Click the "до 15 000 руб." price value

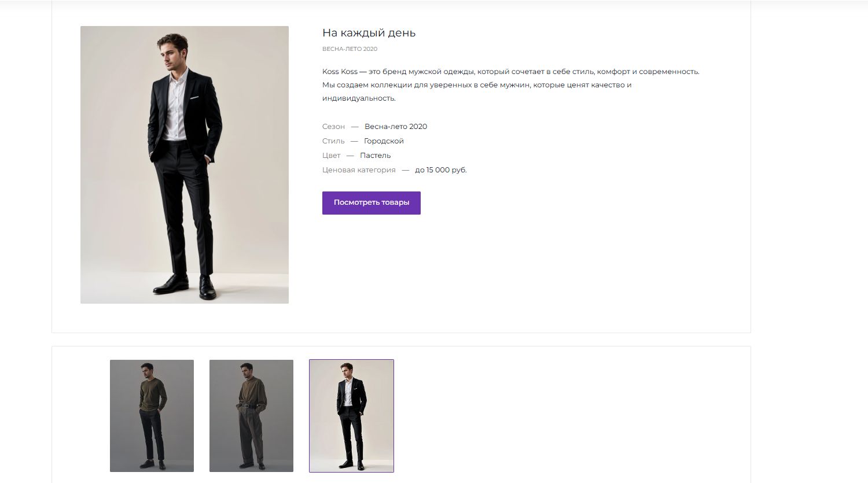(x=440, y=170)
